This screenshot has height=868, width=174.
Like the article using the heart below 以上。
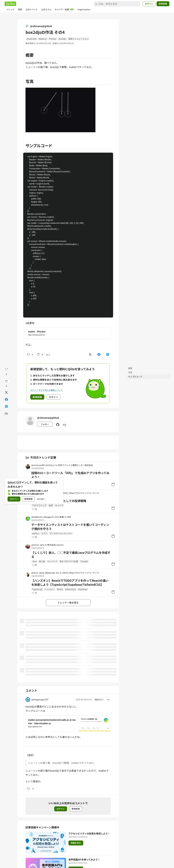[x=28, y=354]
